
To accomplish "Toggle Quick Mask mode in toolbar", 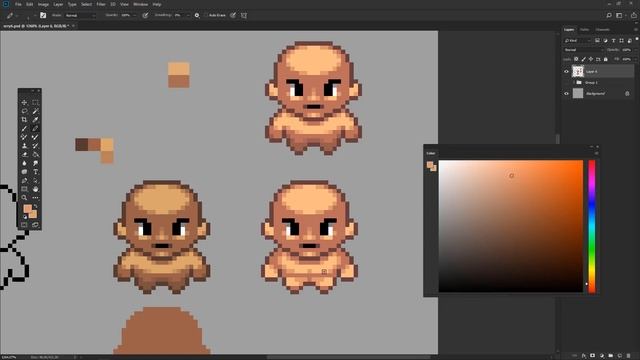I will coord(24,224).
